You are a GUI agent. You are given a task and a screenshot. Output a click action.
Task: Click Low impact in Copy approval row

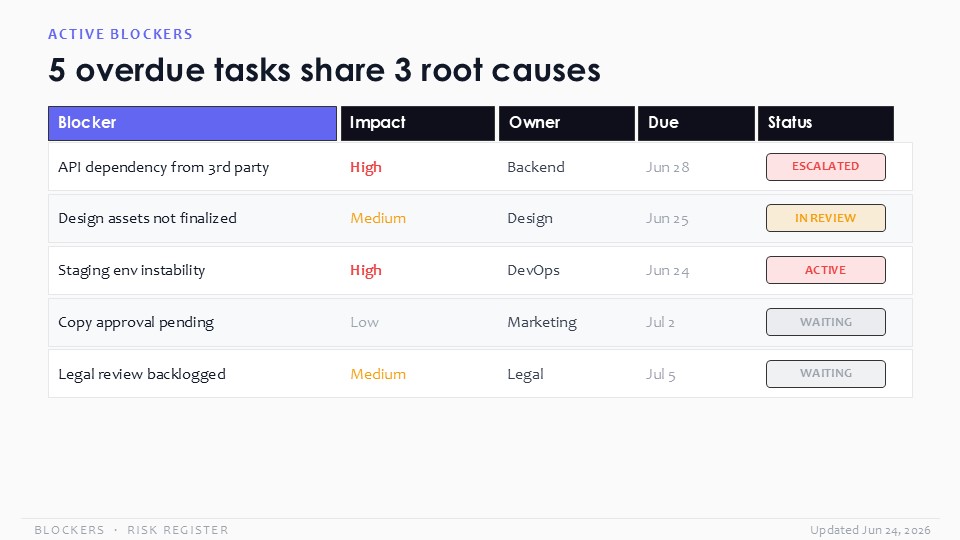click(364, 322)
